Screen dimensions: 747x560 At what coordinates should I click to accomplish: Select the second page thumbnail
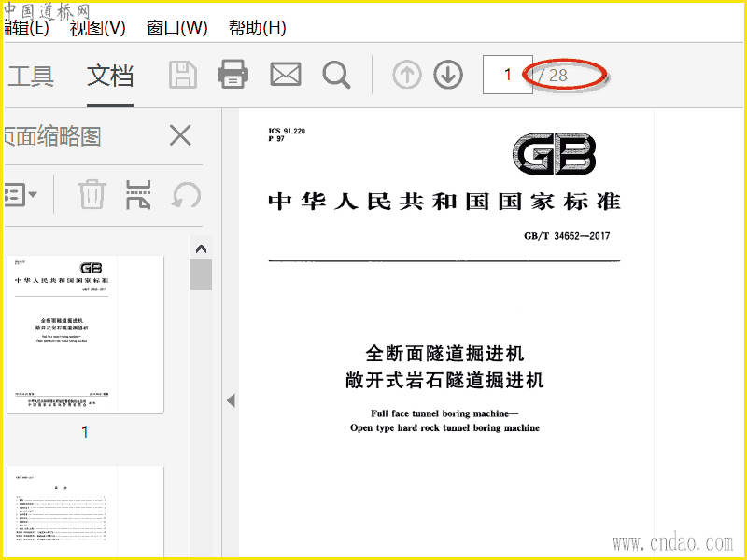tap(85, 511)
